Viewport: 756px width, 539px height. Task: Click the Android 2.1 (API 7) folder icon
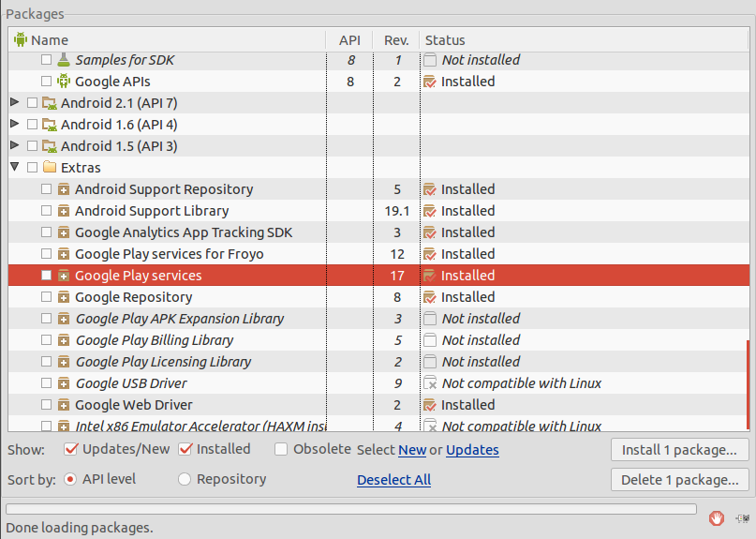click(49, 103)
